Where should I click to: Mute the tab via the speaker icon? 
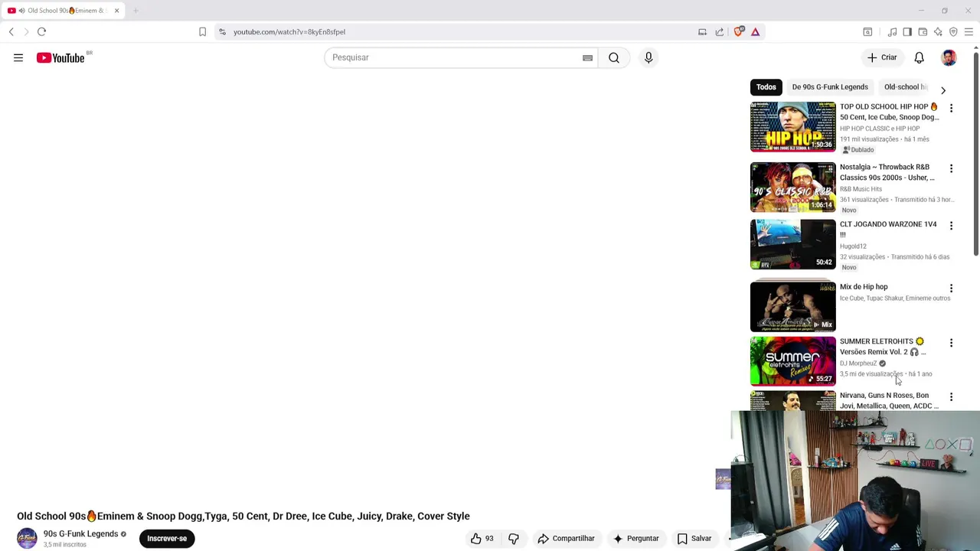pyautogui.click(x=21, y=11)
